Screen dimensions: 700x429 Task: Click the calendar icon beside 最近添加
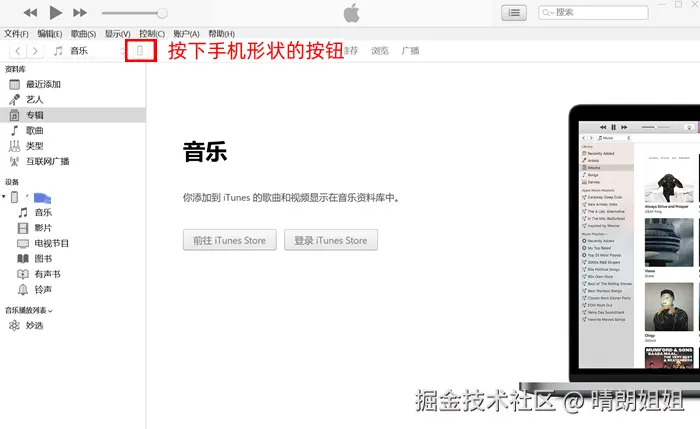(x=14, y=84)
